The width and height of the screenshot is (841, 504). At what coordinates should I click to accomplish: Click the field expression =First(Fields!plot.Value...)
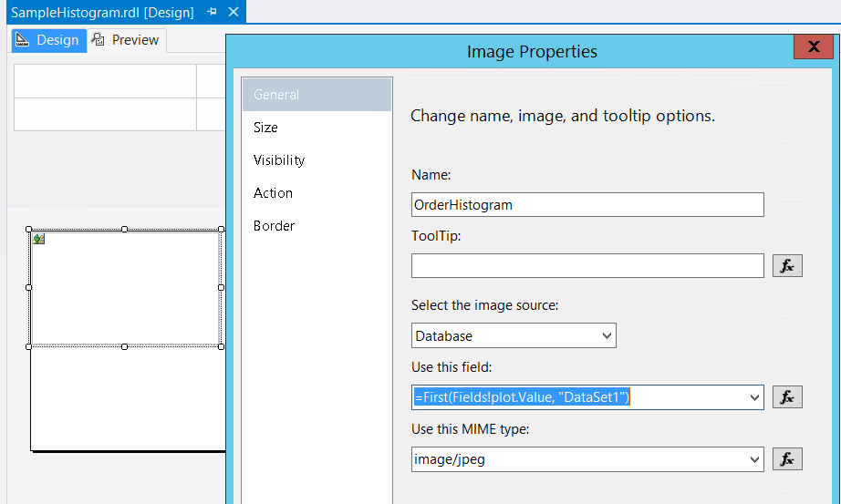tap(522, 397)
